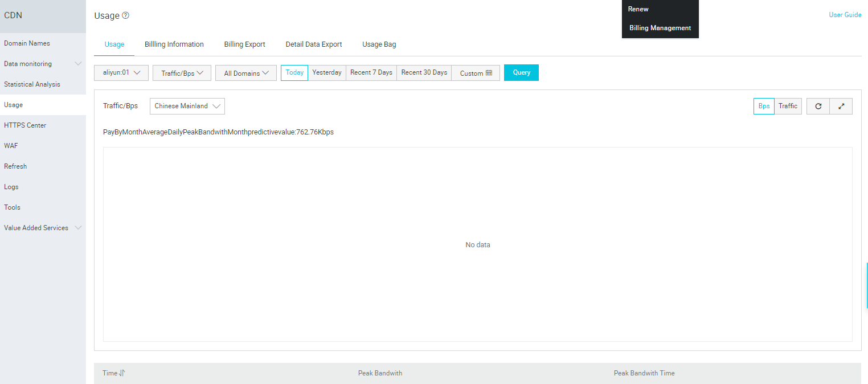Switch chart to Bps view
868x384 pixels.
[x=764, y=106]
